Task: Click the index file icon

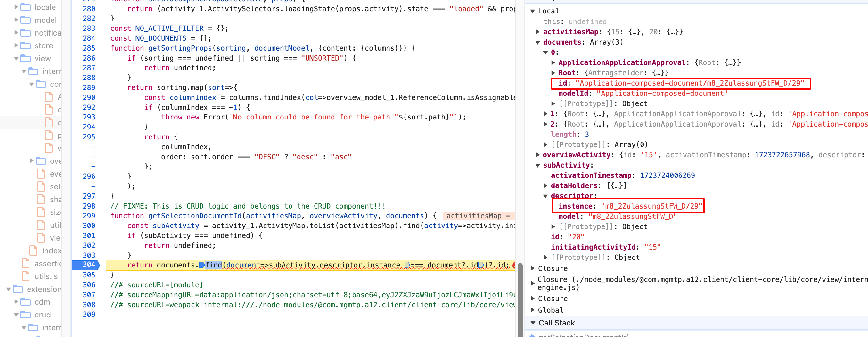Action: [x=33, y=251]
